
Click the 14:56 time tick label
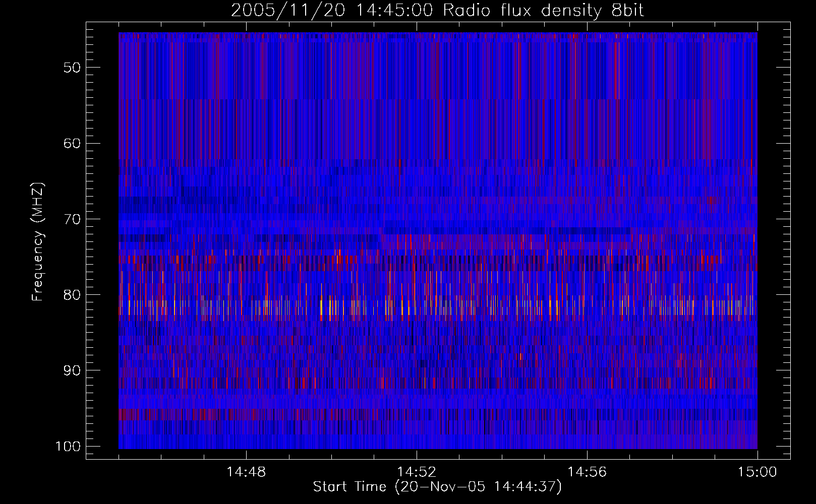click(x=587, y=472)
